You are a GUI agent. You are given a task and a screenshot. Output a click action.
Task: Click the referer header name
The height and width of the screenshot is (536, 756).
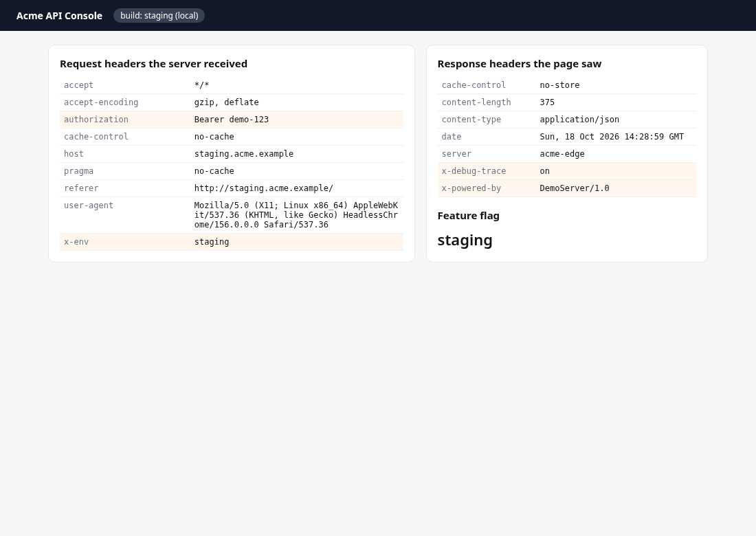tap(81, 188)
